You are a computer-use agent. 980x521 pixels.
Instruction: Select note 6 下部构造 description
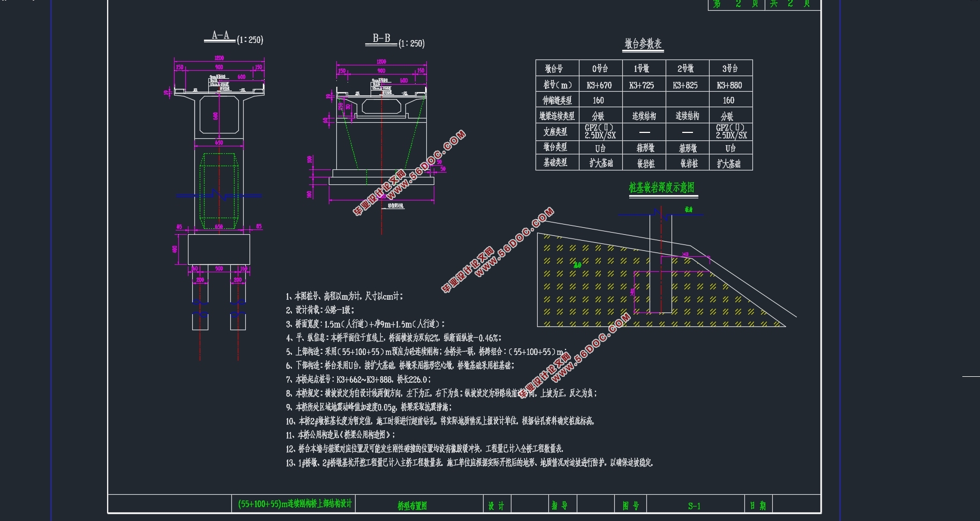click(x=400, y=366)
